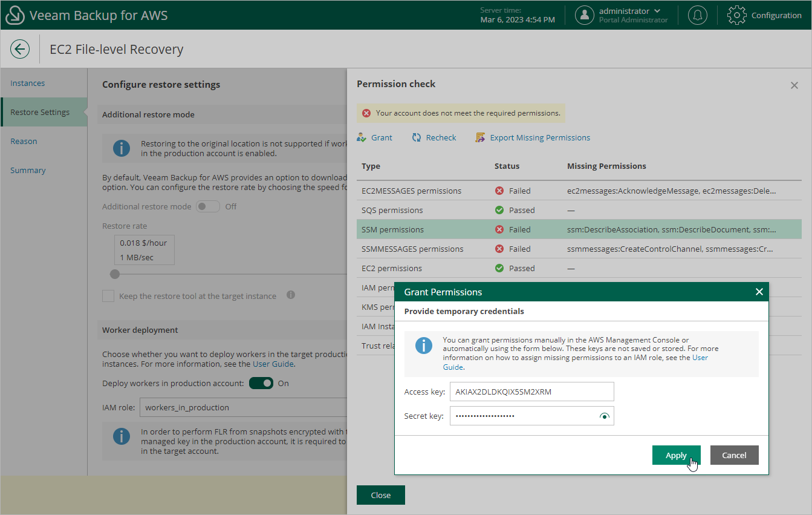This screenshot has height=515, width=812.
Task: Click the back arrow button
Action: coord(19,49)
